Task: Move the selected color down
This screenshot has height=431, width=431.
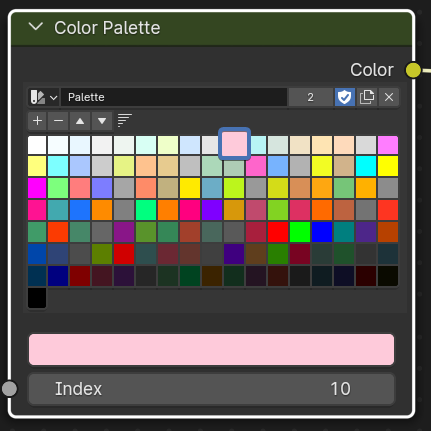Action: point(102,121)
